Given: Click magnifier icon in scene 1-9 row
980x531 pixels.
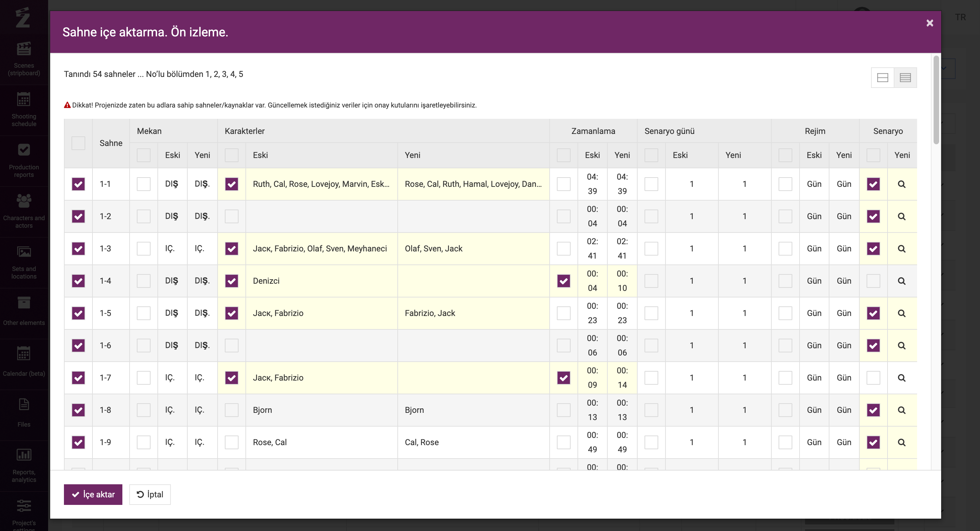Looking at the screenshot, I should click(901, 442).
